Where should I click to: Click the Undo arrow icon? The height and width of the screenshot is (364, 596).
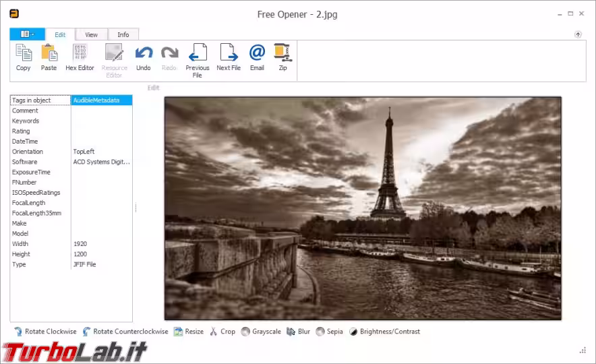tap(144, 54)
